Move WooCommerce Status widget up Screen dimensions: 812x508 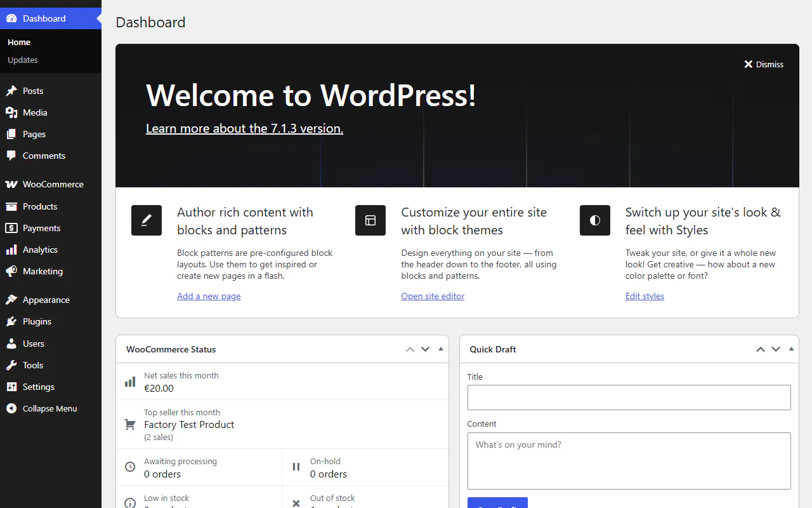click(410, 349)
